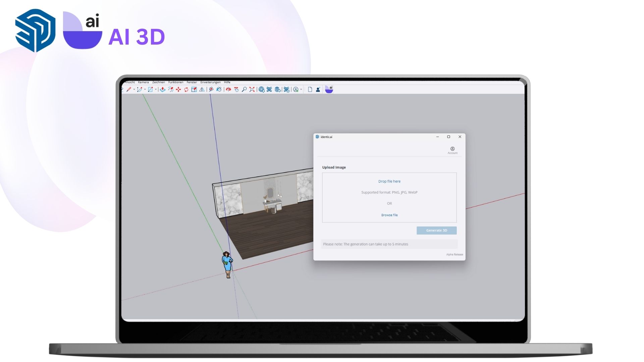Open the Kamera menu
The height and width of the screenshot is (362, 644).
143,82
